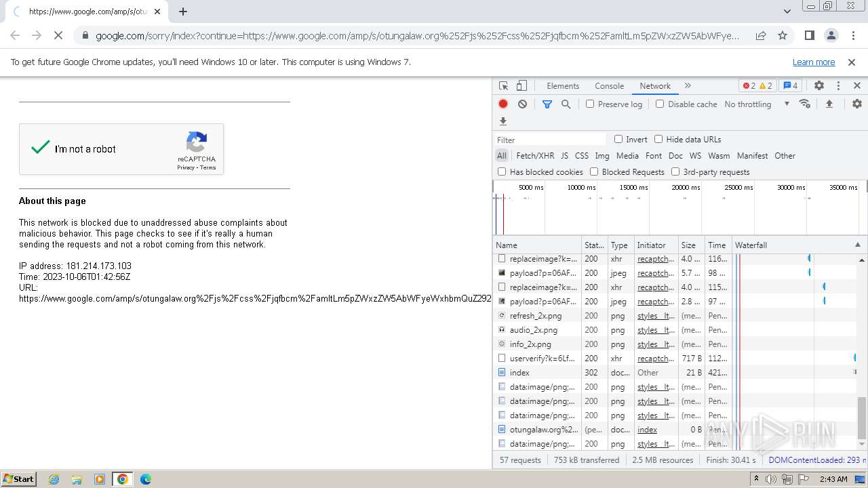The image size is (868, 488).
Task: Open DevTools customize three-dot menu
Action: tap(838, 86)
